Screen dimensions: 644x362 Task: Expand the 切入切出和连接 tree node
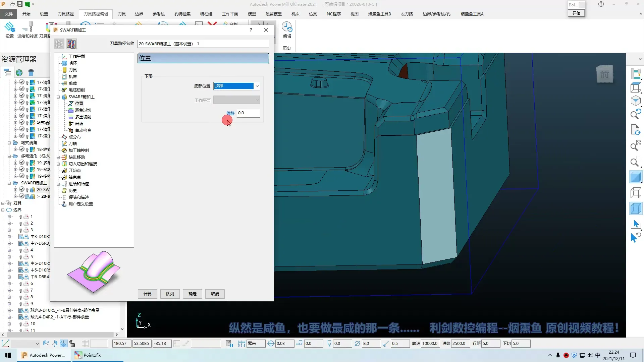tap(58, 164)
